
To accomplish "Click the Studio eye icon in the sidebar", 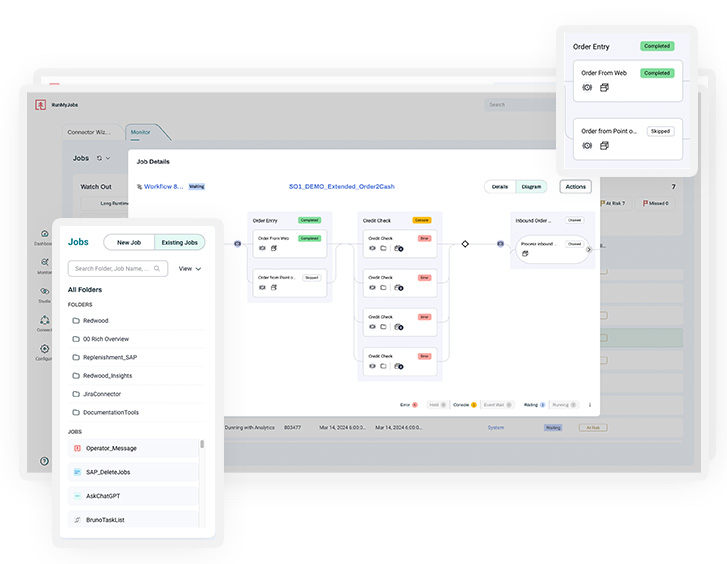I will 44,291.
